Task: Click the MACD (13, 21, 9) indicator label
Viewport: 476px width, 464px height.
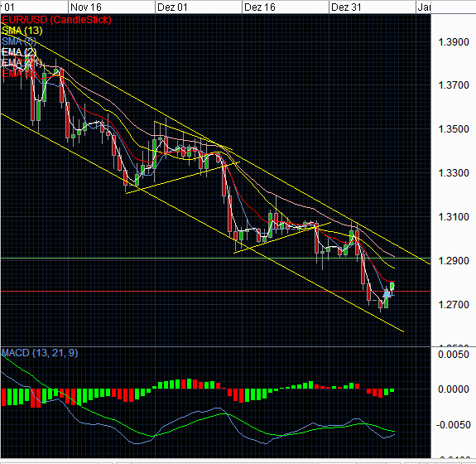Action: pyautogui.click(x=40, y=353)
